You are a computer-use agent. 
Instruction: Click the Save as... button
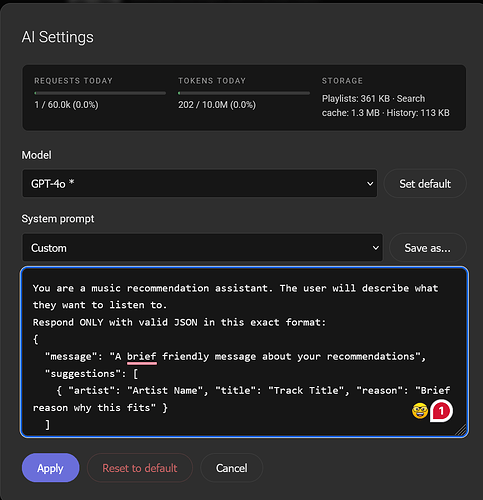pos(428,248)
